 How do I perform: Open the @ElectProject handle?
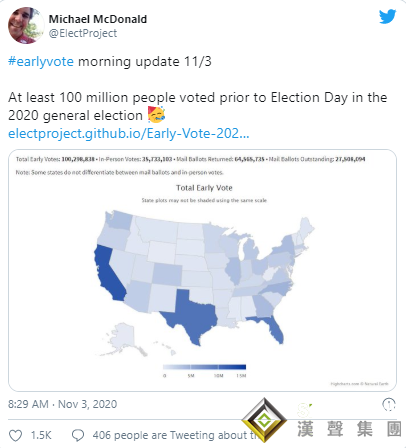83,33
